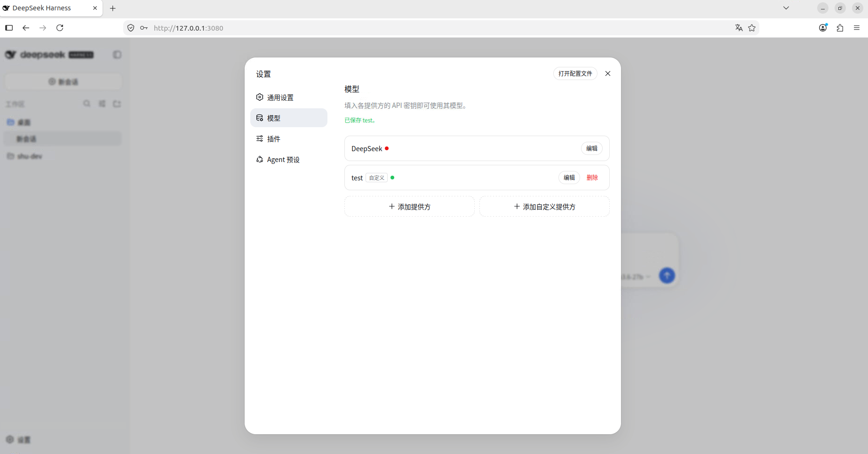Click the translate page icon
The height and width of the screenshot is (454, 868).
click(739, 28)
